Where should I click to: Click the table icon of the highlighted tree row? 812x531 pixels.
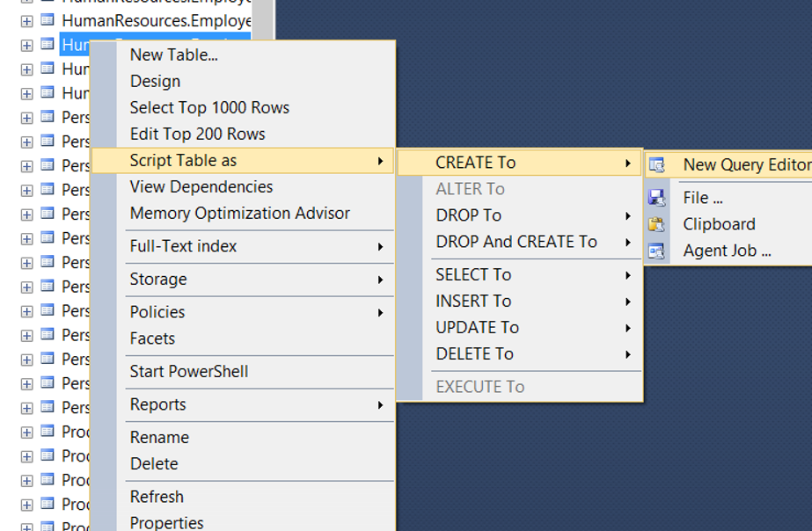pyautogui.click(x=48, y=45)
